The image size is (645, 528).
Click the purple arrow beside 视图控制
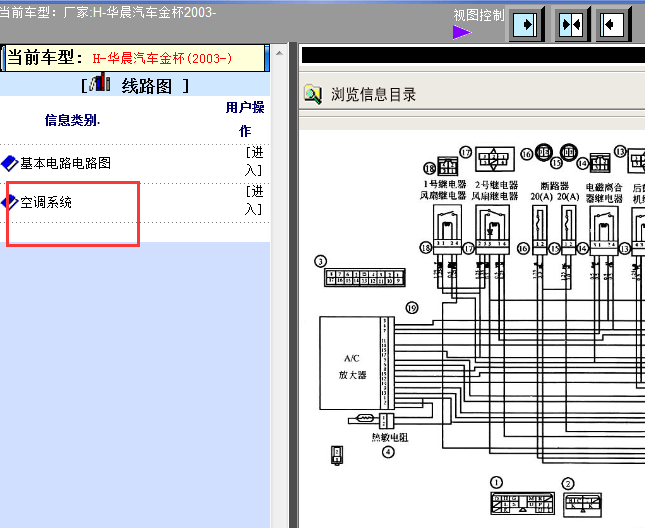(462, 32)
